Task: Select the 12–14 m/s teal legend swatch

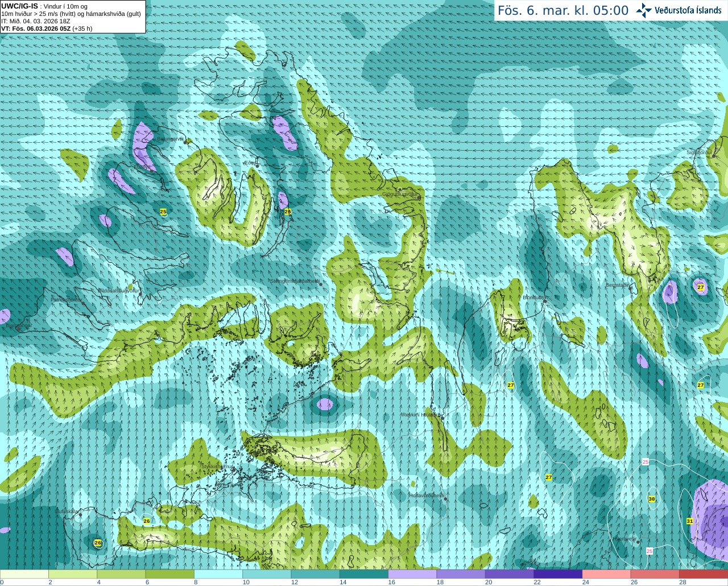Action: pos(316,573)
